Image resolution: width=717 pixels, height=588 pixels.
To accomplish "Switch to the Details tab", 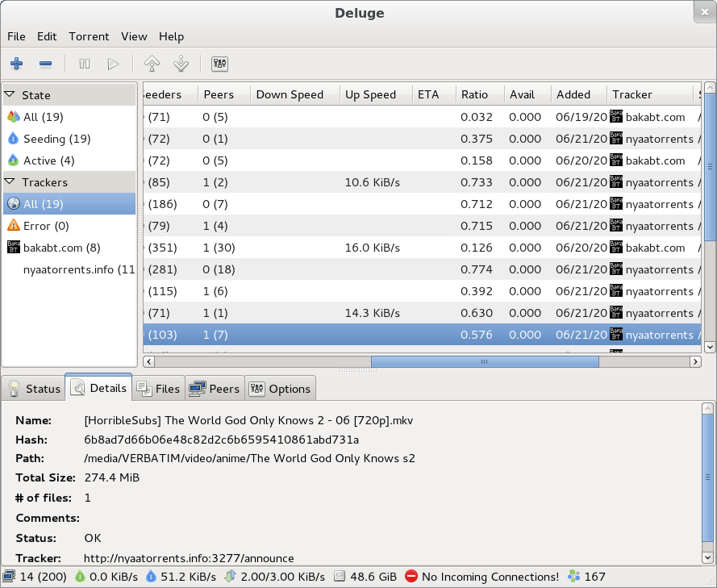I will (98, 388).
